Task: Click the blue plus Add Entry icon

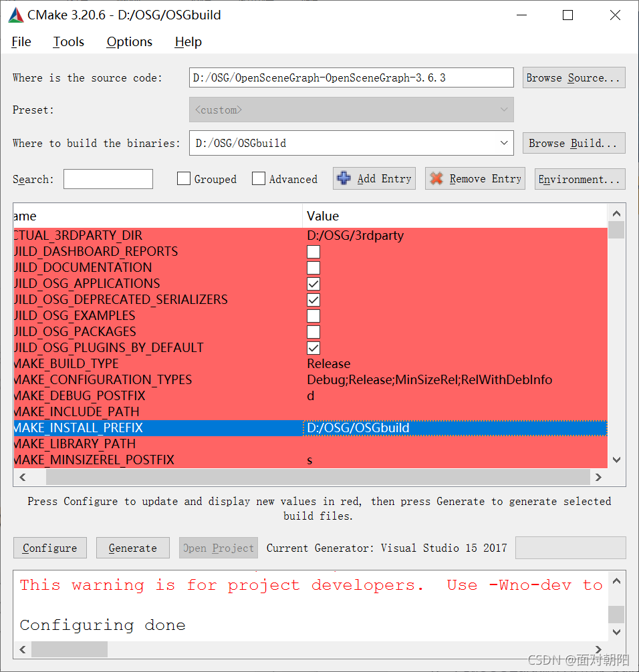Action: tap(344, 178)
